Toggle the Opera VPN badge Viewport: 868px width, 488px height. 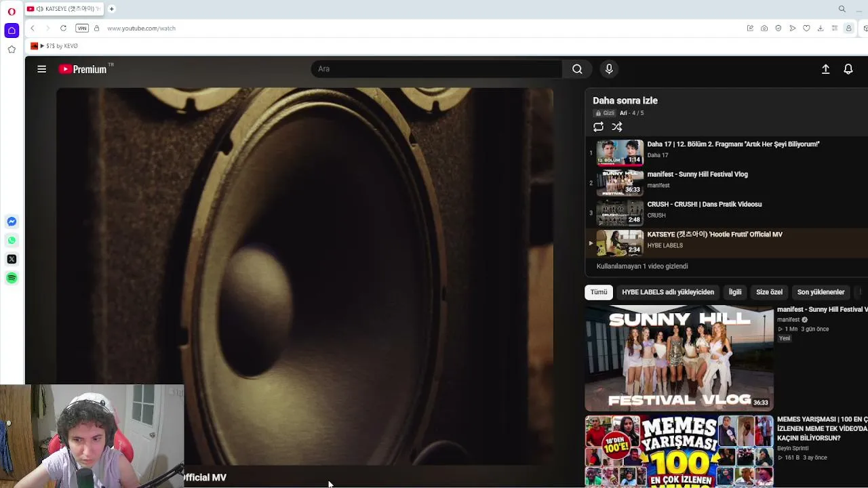pyautogui.click(x=82, y=28)
